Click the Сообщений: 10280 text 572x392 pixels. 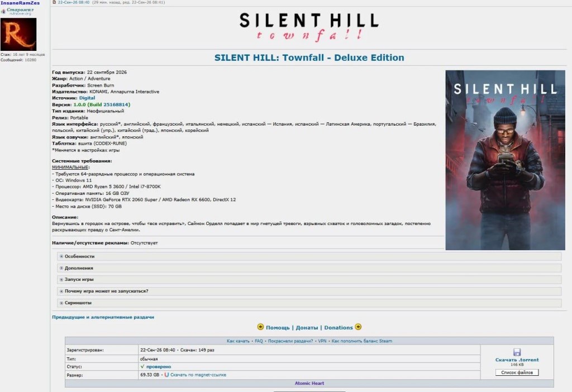(x=18, y=60)
